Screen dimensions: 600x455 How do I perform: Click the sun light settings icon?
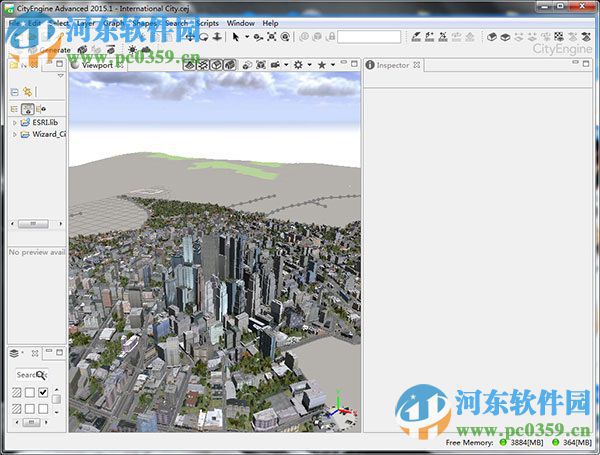132,50
